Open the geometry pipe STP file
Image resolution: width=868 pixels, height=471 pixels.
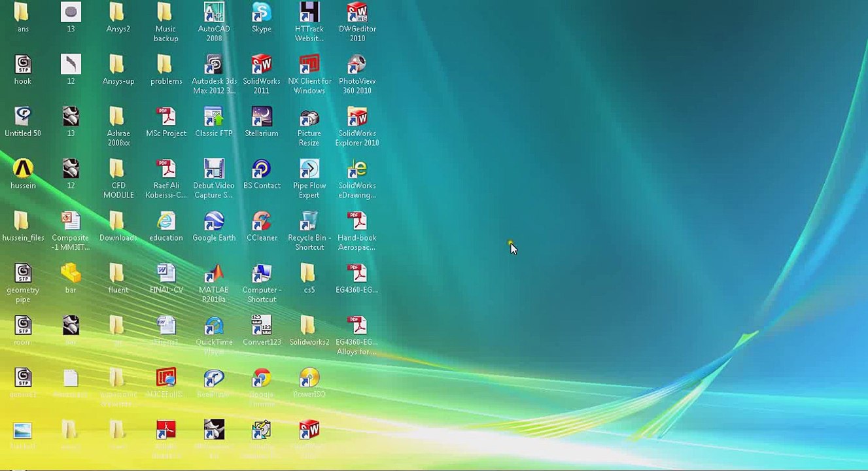tap(23, 274)
